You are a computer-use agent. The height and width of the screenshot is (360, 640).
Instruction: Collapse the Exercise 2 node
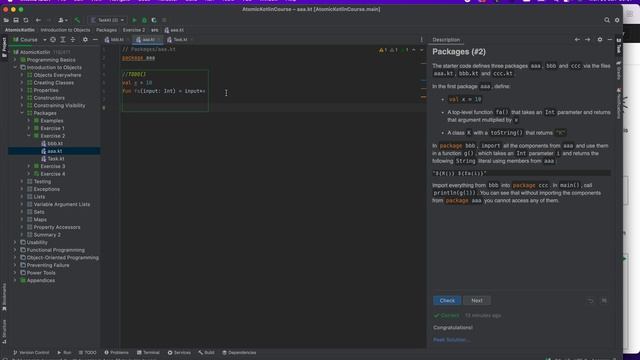pos(29,136)
